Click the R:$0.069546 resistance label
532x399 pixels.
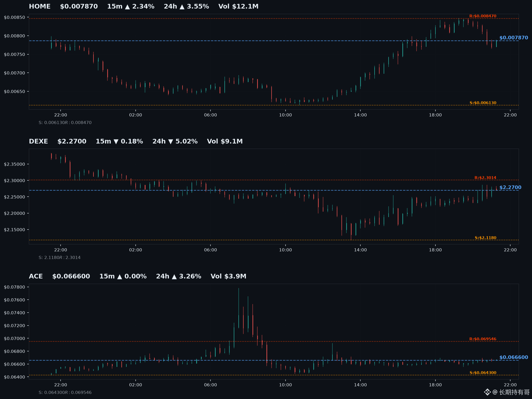[483, 339]
